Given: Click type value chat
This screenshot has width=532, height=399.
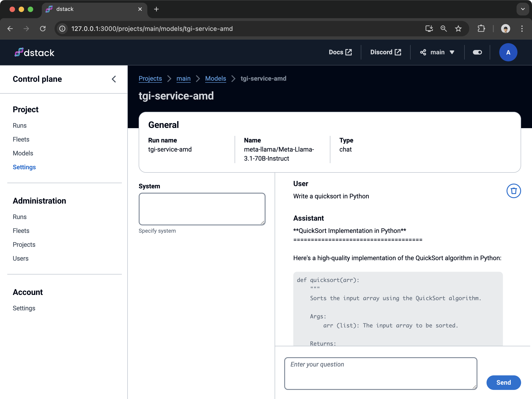Looking at the screenshot, I should tap(345, 150).
